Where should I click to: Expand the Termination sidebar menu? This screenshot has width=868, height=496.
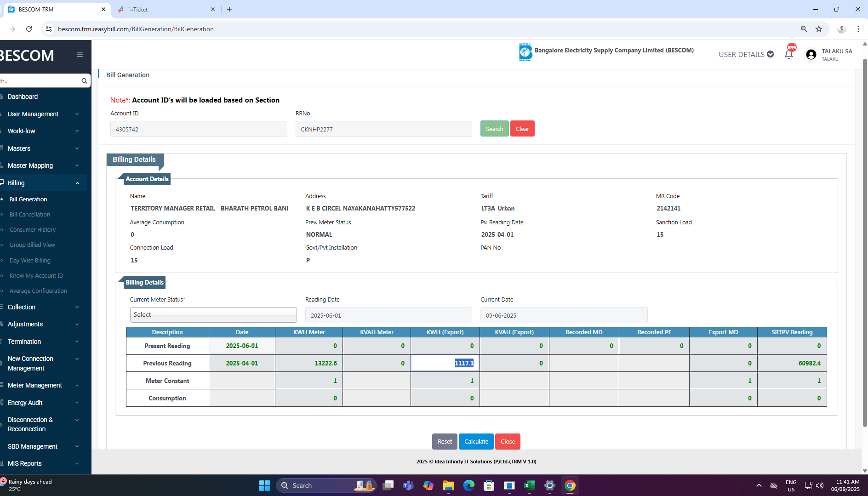point(43,342)
